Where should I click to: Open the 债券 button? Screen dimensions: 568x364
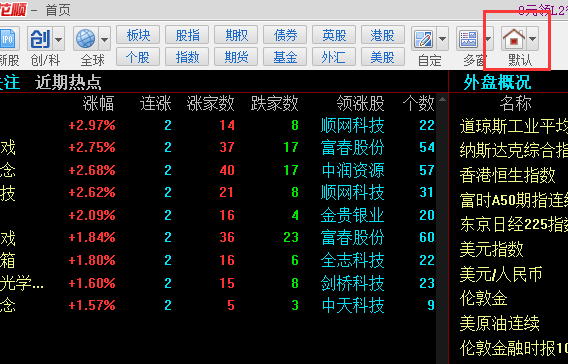(x=285, y=35)
